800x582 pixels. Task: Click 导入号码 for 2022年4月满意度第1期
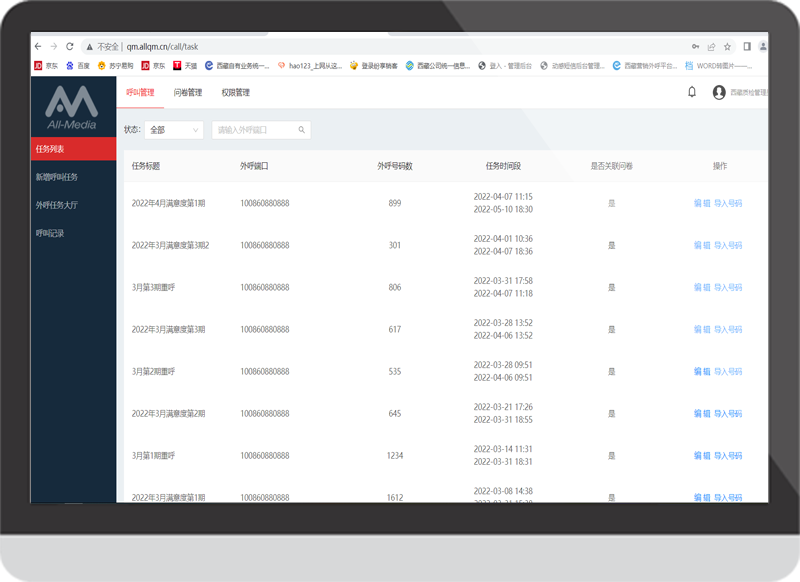[x=728, y=203]
